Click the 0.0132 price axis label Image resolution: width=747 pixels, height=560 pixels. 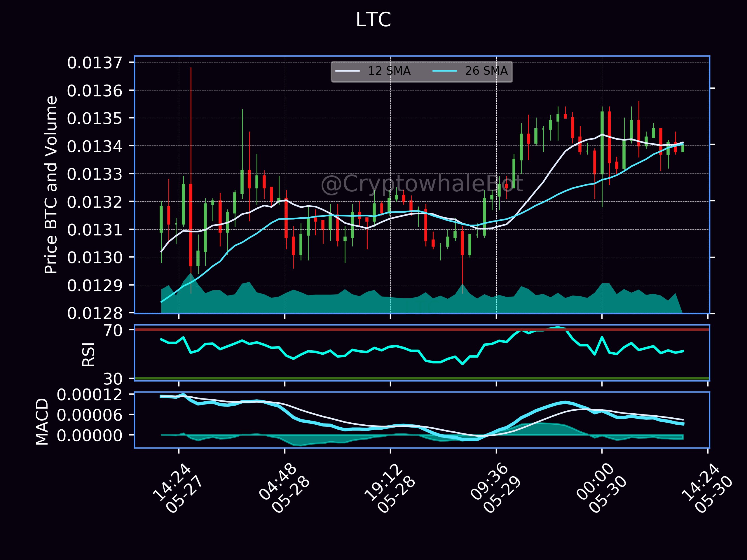[95, 202]
